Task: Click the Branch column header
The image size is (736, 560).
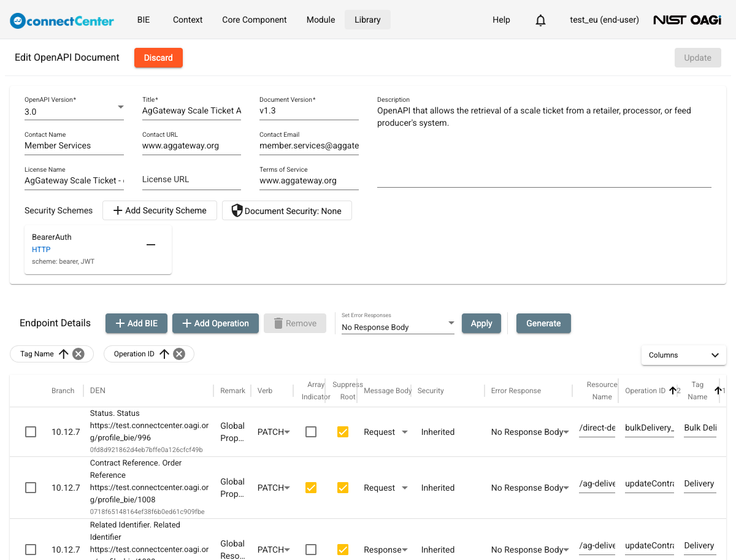Action: 63,391
